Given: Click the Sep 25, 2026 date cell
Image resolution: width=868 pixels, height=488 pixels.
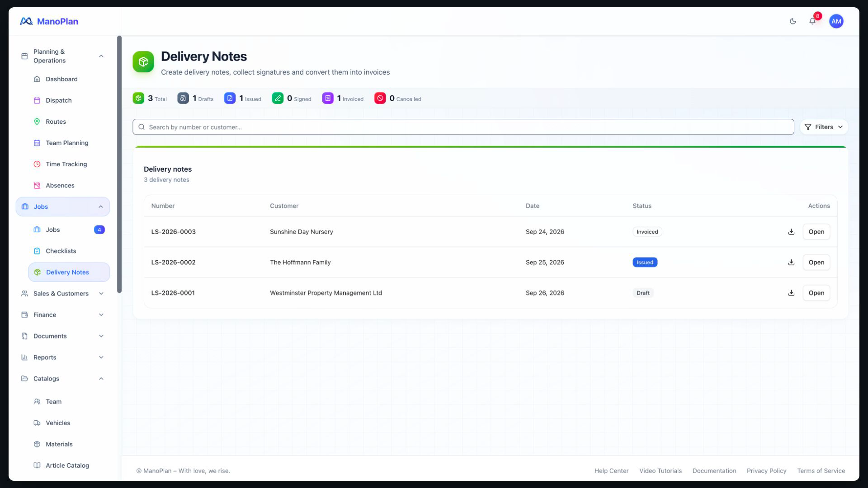Looking at the screenshot, I should click(x=545, y=263).
